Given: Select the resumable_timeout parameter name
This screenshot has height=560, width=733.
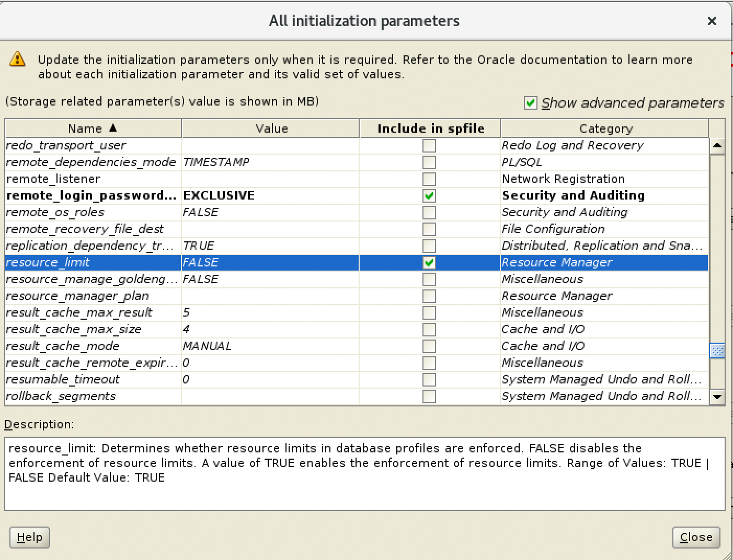Looking at the screenshot, I should (x=63, y=379).
